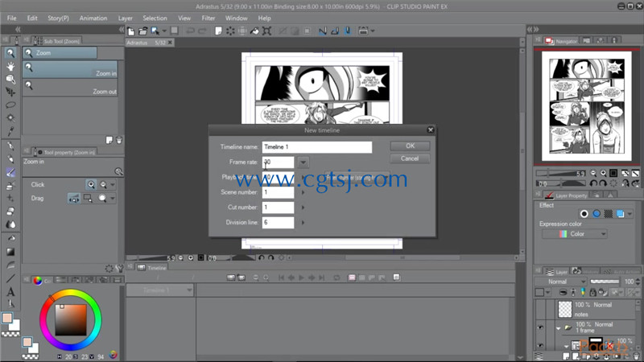Click the Timeline name input field

click(317, 147)
